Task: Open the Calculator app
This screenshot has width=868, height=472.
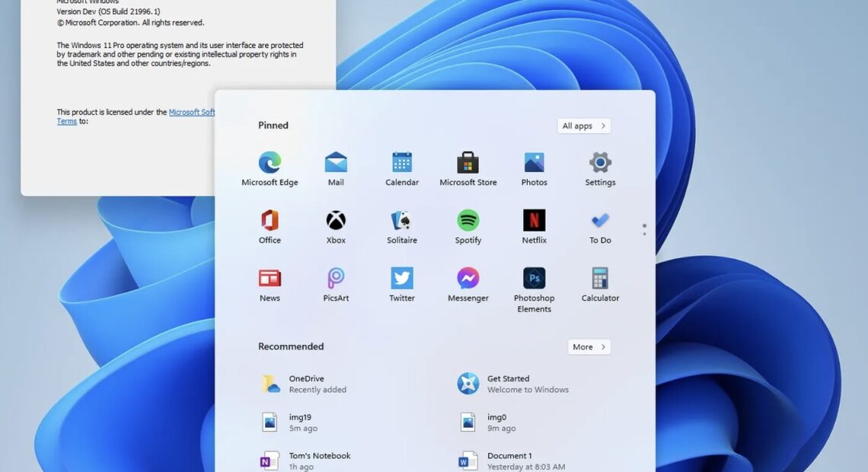Action: (599, 282)
